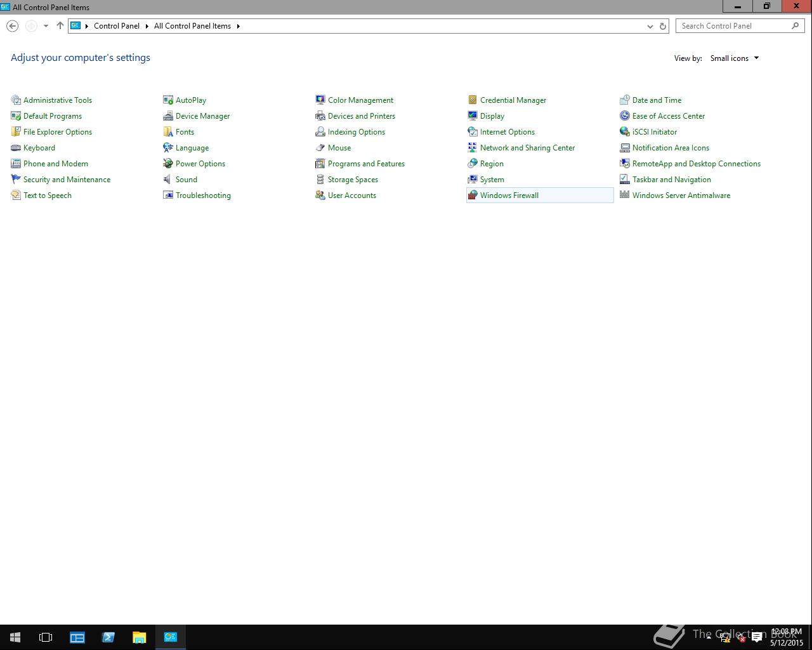
Task: Click the Credential Manager icon
Action: [473, 100]
